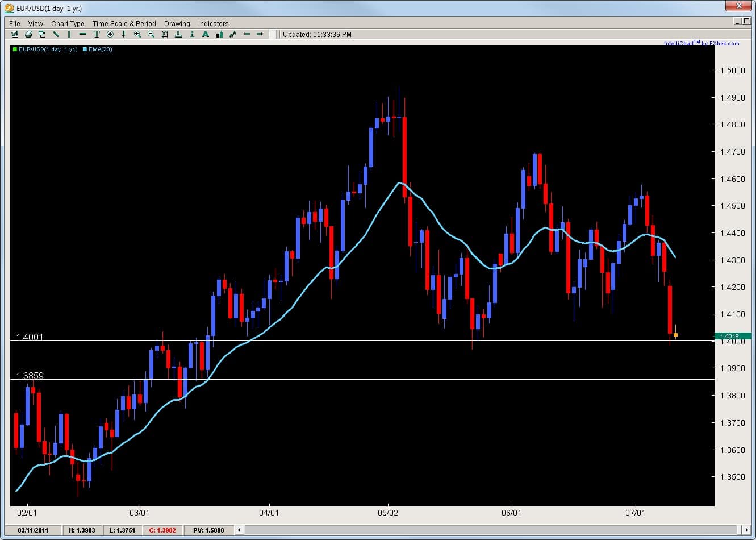Image resolution: width=756 pixels, height=540 pixels.
Task: Click the red C: 1.3902 status field
Action: [x=163, y=530]
